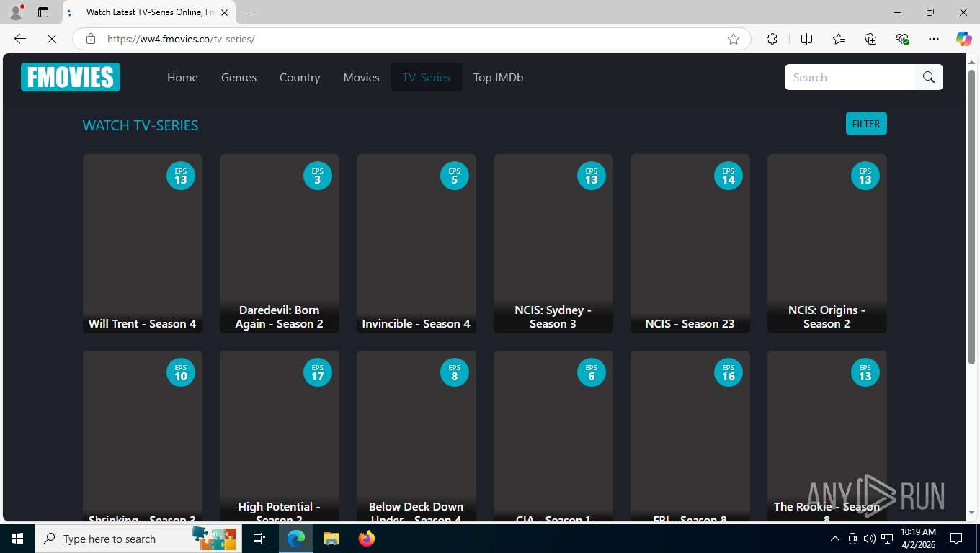Open NCIS - Season 23
This screenshot has width=980, height=553.
click(x=690, y=243)
